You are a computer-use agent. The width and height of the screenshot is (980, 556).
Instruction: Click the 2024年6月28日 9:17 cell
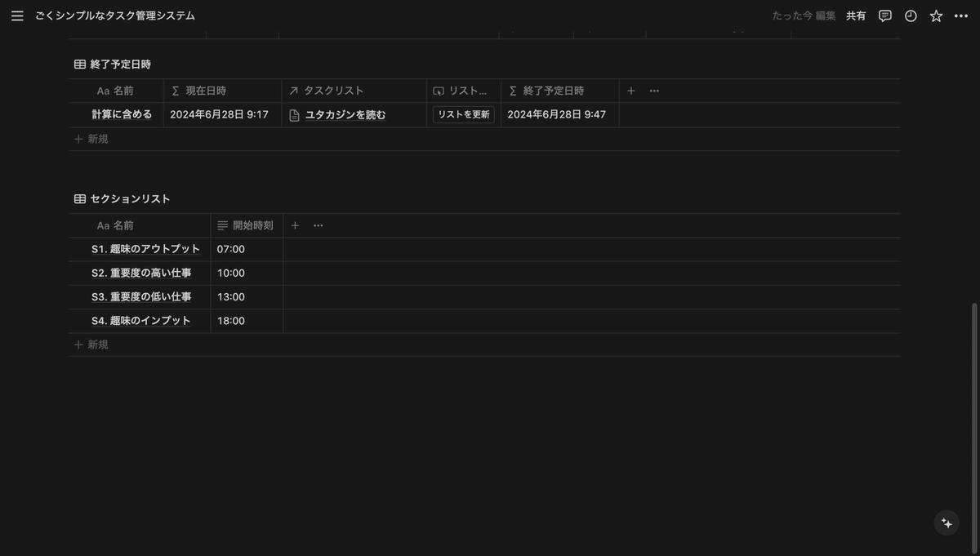(x=222, y=114)
